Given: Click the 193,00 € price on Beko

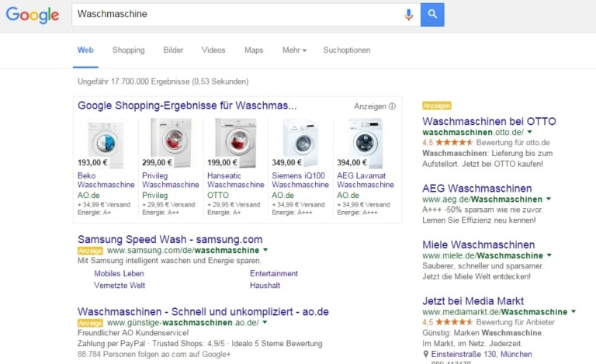Looking at the screenshot, I should (92, 163).
